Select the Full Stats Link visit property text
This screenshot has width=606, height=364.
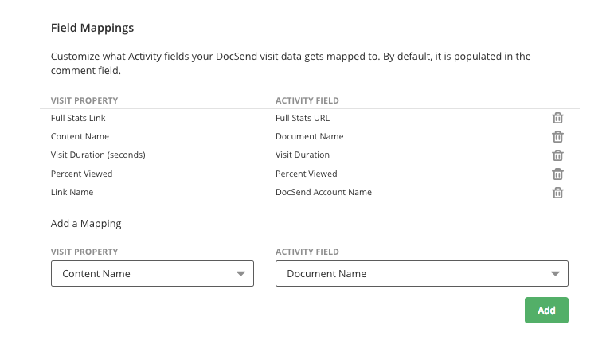tap(78, 118)
